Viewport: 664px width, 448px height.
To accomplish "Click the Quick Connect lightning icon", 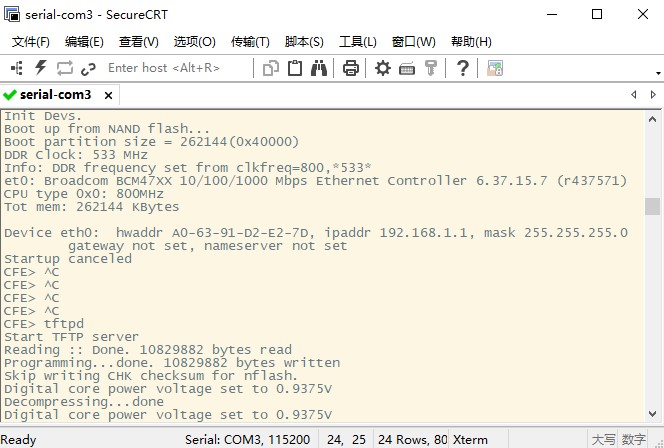I will pyautogui.click(x=41, y=68).
